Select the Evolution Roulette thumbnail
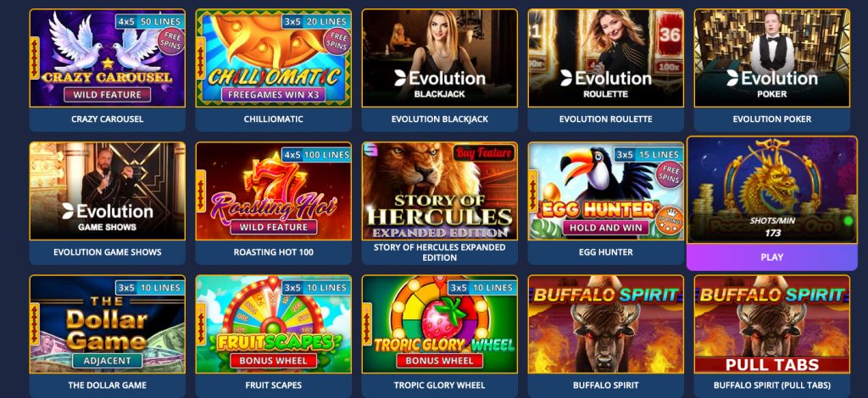The width and height of the screenshot is (868, 398). 605,58
